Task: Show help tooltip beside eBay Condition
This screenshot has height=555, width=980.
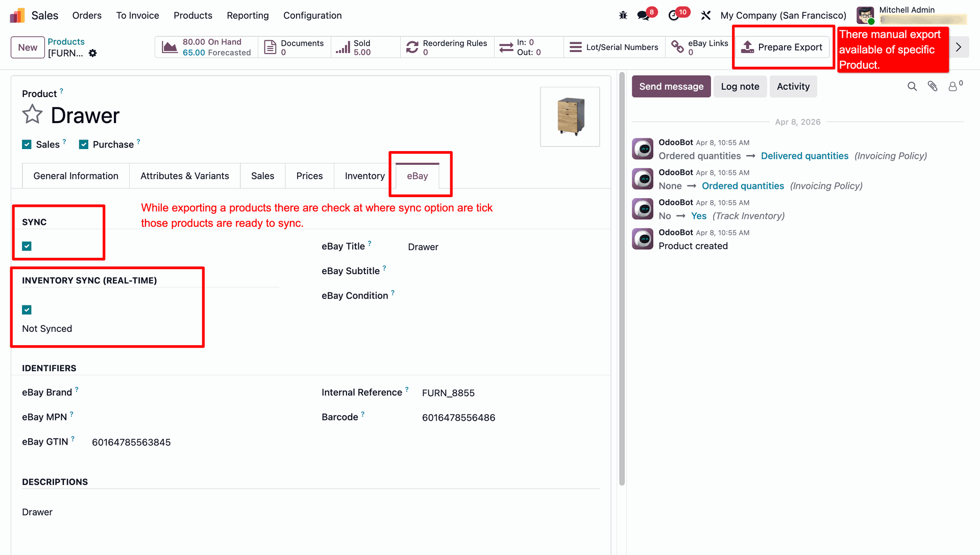Action: [393, 293]
